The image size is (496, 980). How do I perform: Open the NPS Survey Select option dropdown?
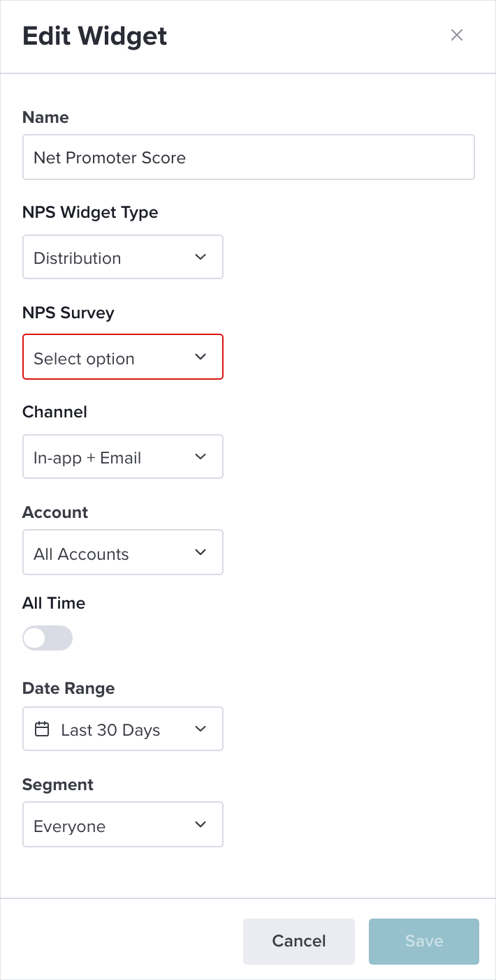[x=123, y=357]
